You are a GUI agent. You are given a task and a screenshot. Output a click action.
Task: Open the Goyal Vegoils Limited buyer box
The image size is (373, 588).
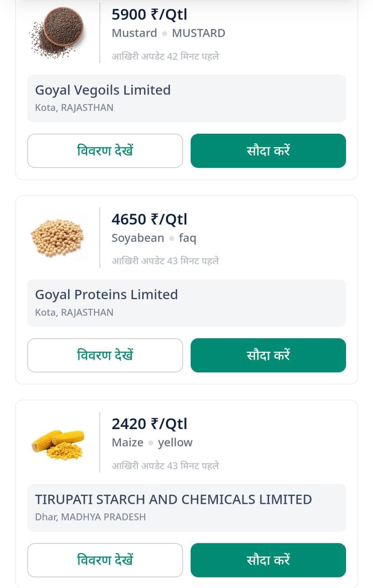click(187, 98)
